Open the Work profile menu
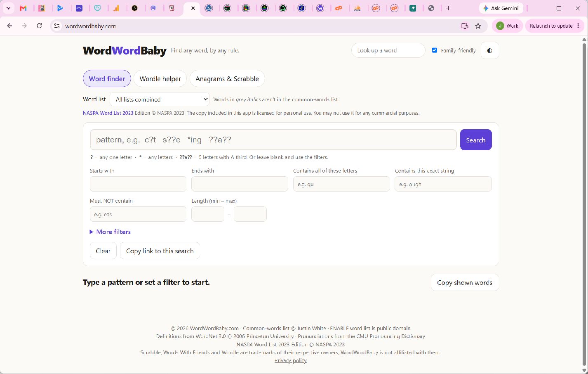Screen dimensions: 588x374 coord(508,26)
